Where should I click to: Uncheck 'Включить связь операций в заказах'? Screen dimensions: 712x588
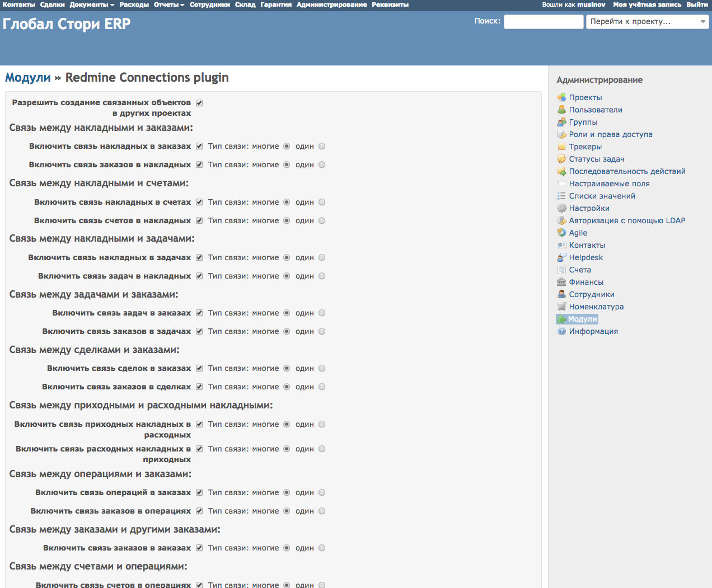199,492
